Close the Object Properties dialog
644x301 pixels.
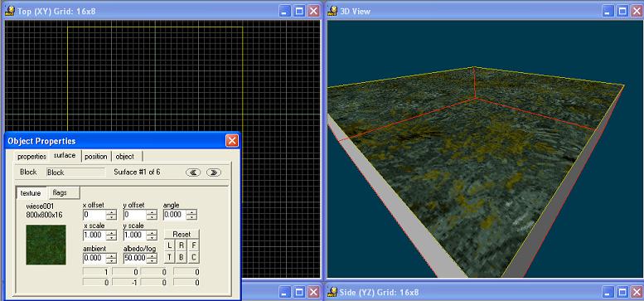tap(232, 141)
